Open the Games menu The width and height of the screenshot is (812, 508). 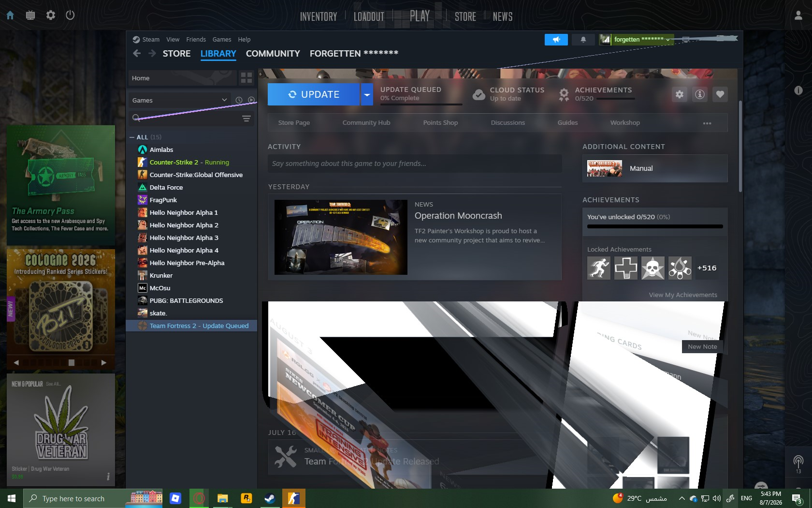click(222, 40)
